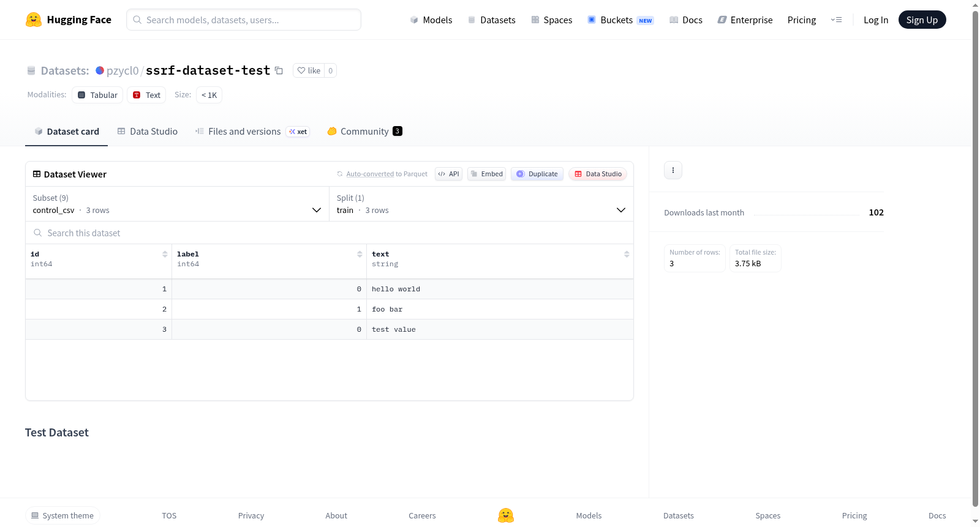Sort by the text column arrows

[x=627, y=254]
